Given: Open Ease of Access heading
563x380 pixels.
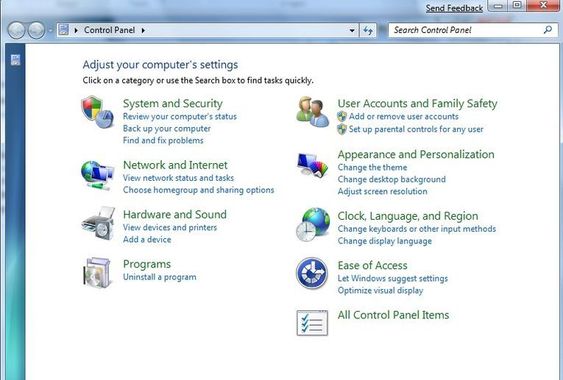Looking at the screenshot, I should (372, 265).
